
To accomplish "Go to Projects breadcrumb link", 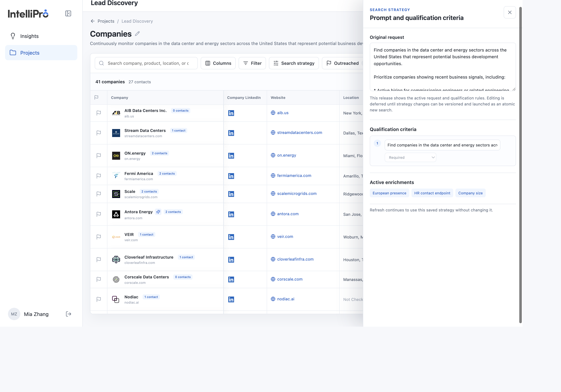I will [x=106, y=21].
